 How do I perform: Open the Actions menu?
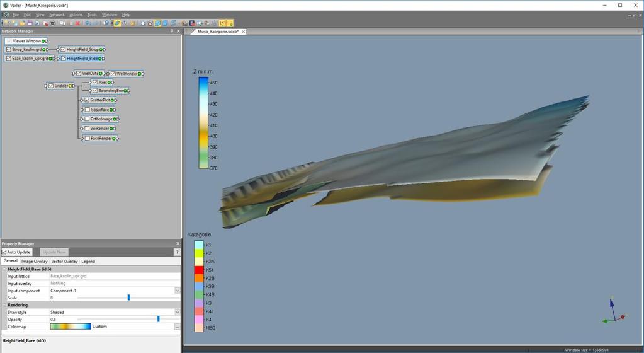pos(76,14)
